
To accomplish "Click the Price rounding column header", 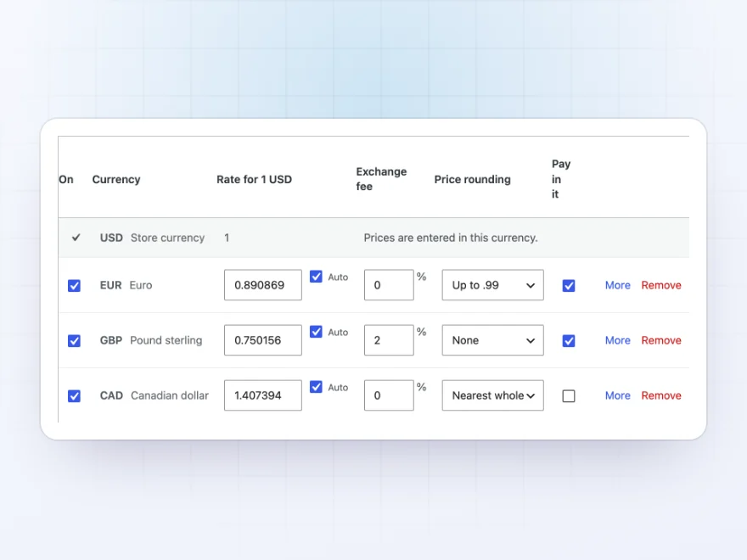I will click(472, 180).
